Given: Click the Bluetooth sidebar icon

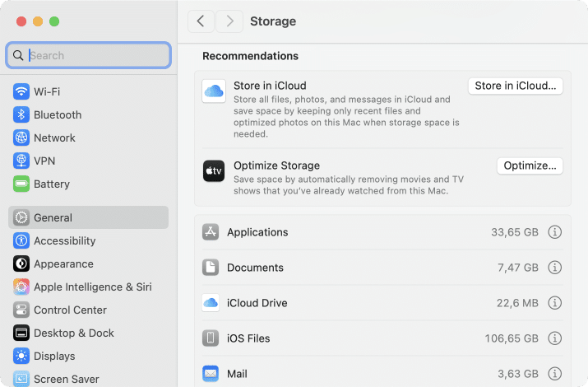Looking at the screenshot, I should [x=21, y=114].
